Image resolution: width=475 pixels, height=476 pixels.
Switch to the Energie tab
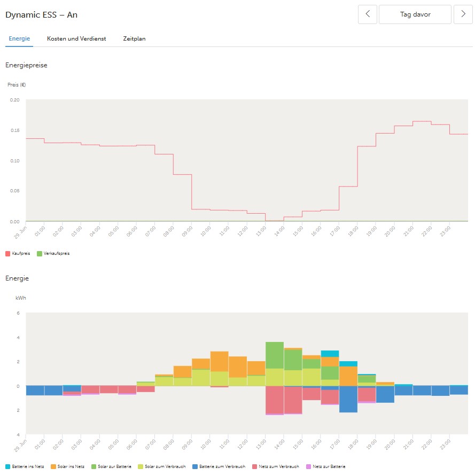[x=19, y=39]
